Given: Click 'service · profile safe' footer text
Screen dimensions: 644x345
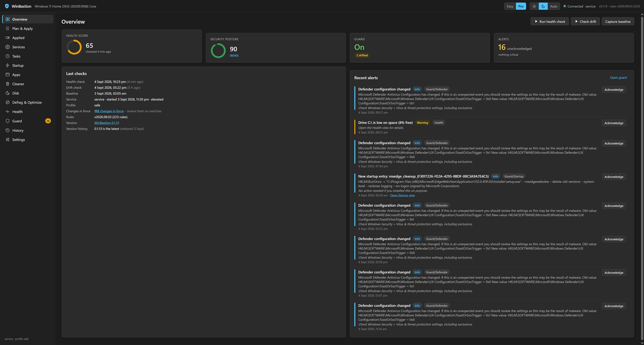Looking at the screenshot, I should click(17, 339).
